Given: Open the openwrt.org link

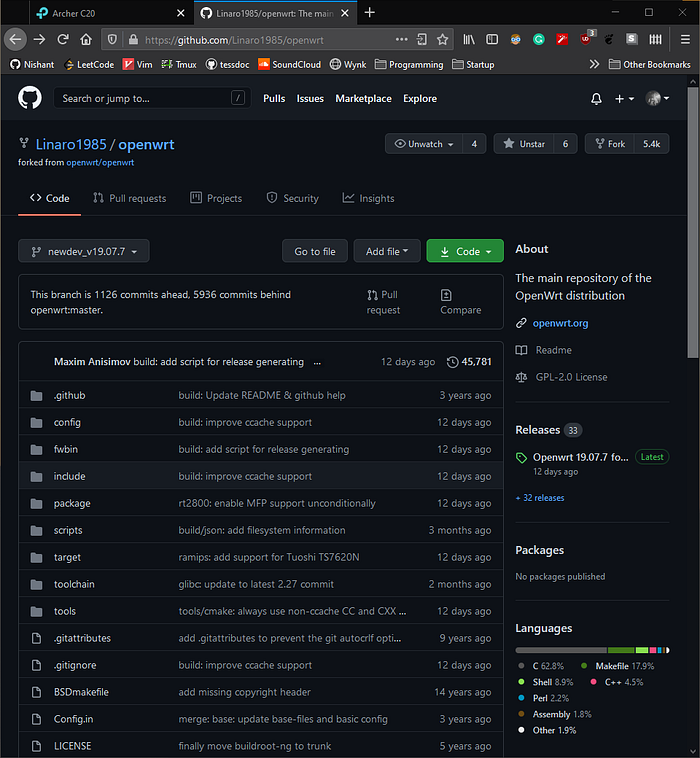Looking at the screenshot, I should point(560,323).
